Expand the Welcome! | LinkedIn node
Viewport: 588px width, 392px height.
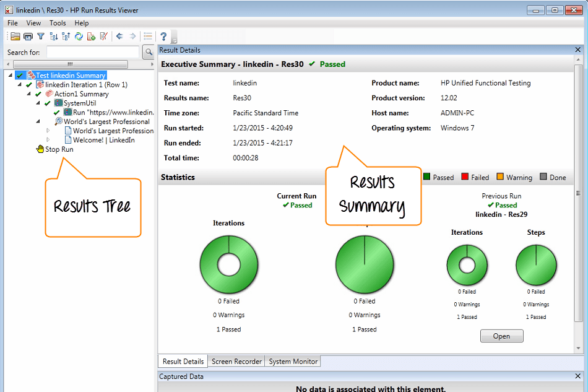tap(48, 140)
